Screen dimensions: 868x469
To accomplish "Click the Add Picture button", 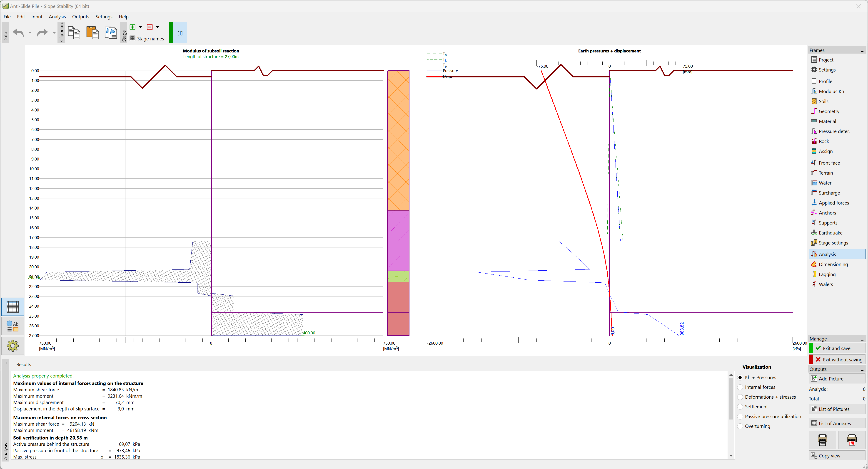I will (837, 378).
